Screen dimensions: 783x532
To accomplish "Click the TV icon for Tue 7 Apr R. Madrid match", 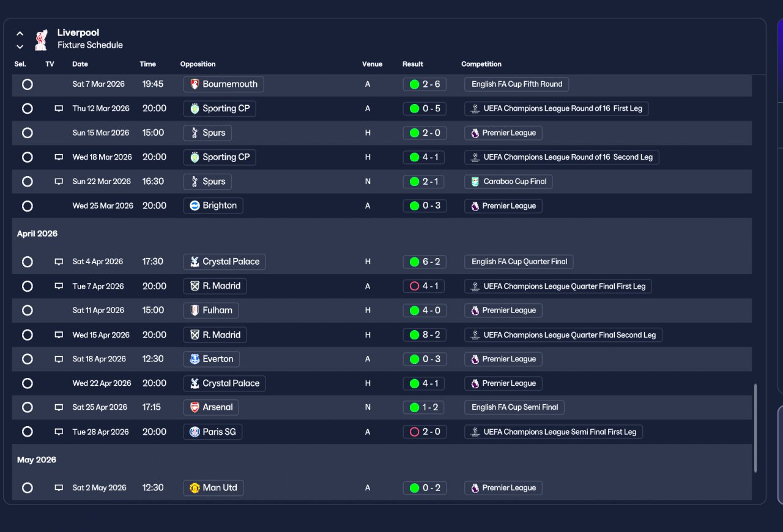I will point(59,286).
